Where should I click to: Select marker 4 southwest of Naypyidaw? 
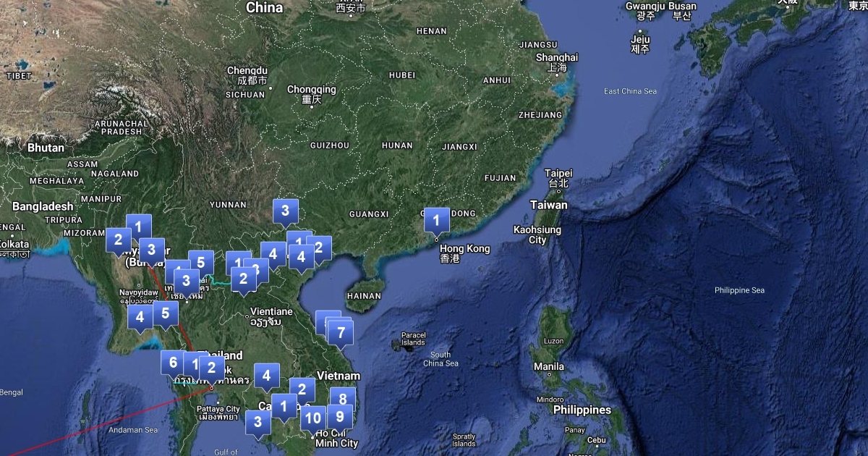pos(140,316)
